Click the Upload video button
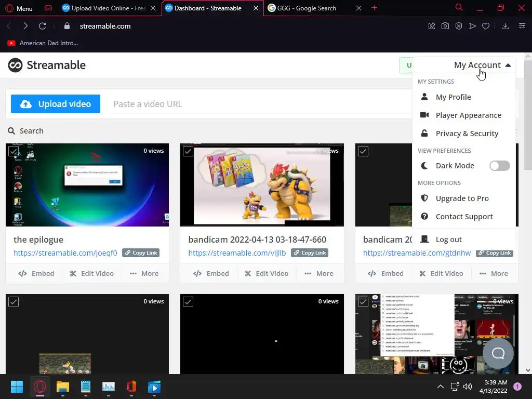The image size is (532, 399). click(x=55, y=104)
